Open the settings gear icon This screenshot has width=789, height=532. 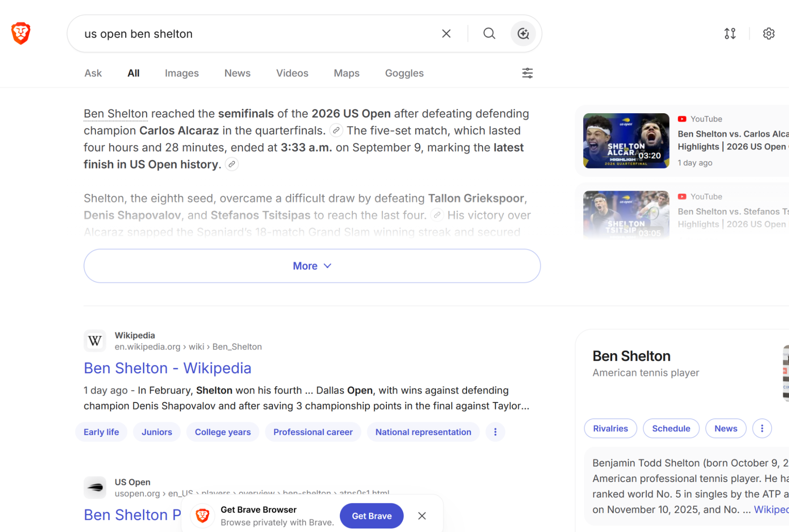[768, 34]
